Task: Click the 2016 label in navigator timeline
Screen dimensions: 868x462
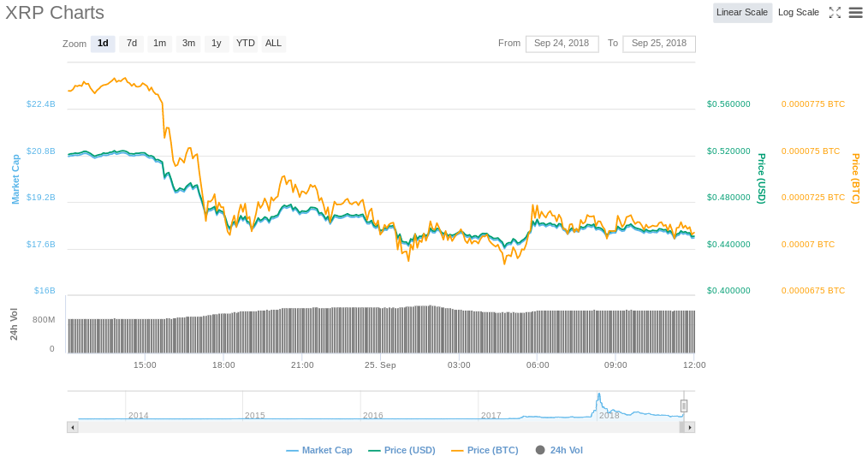Action: (373, 416)
